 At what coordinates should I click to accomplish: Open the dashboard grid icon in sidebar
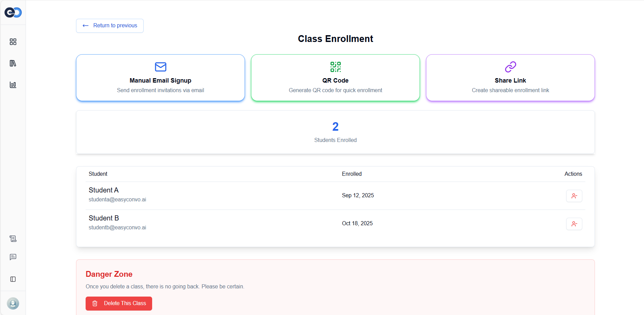[13, 42]
